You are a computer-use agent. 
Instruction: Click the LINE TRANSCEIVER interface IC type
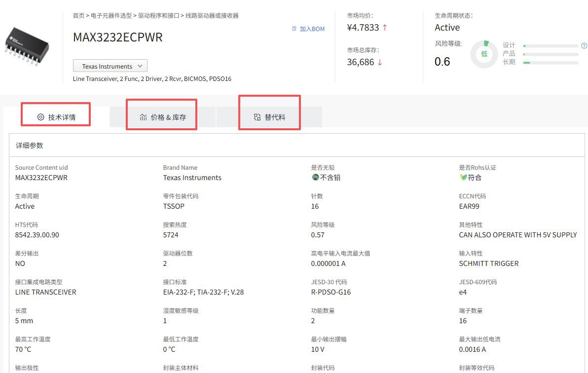tap(46, 292)
